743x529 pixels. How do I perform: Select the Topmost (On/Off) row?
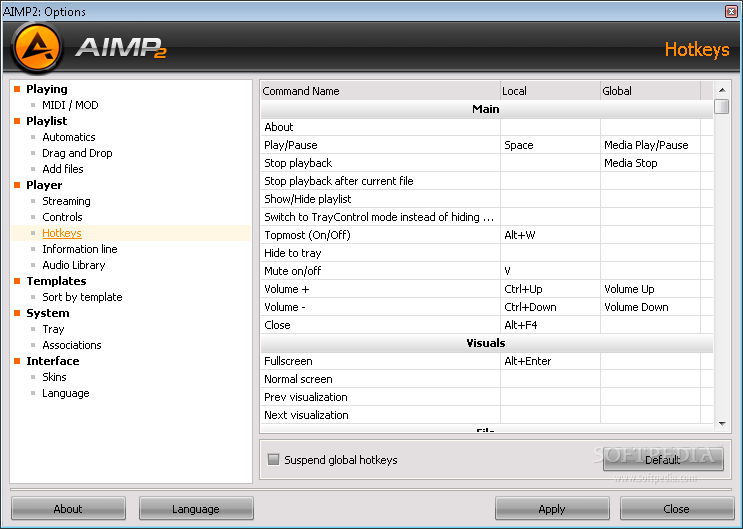tap(487, 235)
